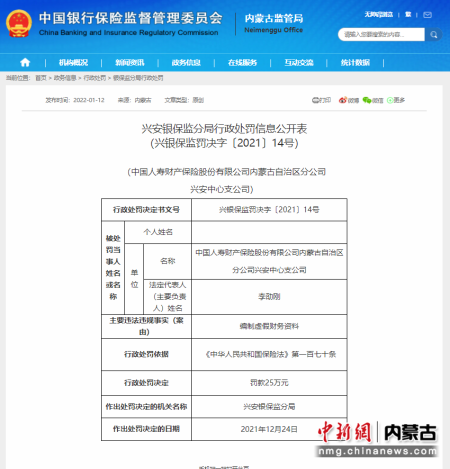Share via the Weibo (微博) icon
Image resolution: width=450 pixels, height=469 pixels.
click(x=349, y=100)
